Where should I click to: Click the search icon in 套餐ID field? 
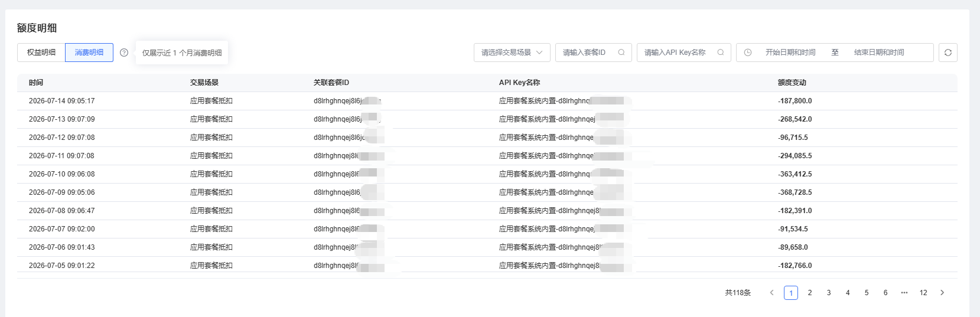click(621, 53)
